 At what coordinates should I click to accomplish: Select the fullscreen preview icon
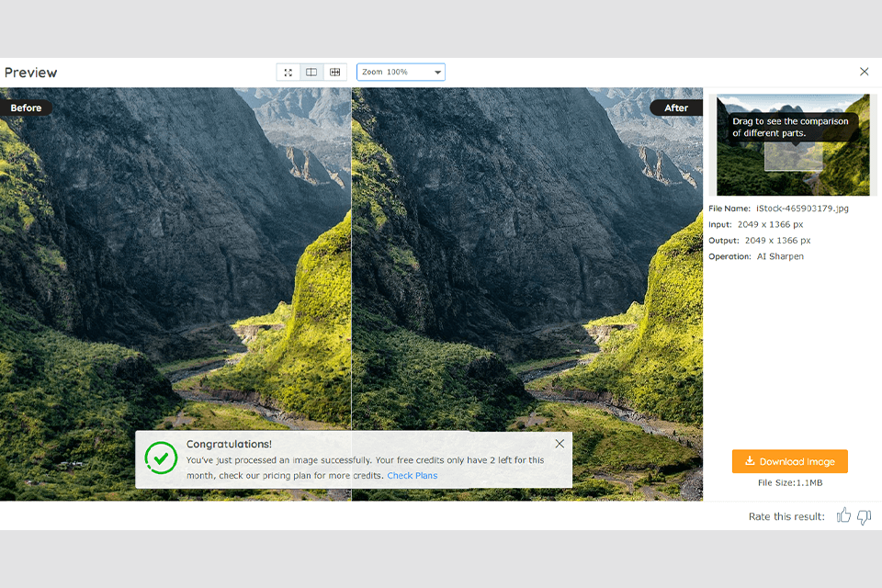point(288,72)
